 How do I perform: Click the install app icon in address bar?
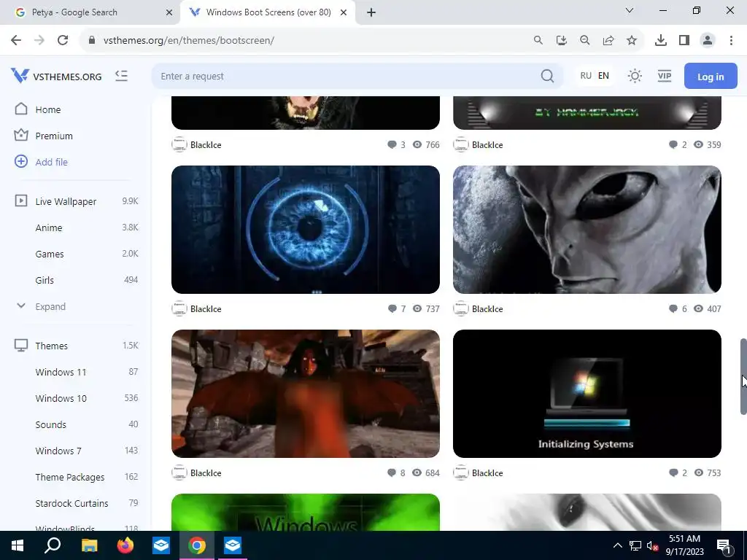(561, 40)
